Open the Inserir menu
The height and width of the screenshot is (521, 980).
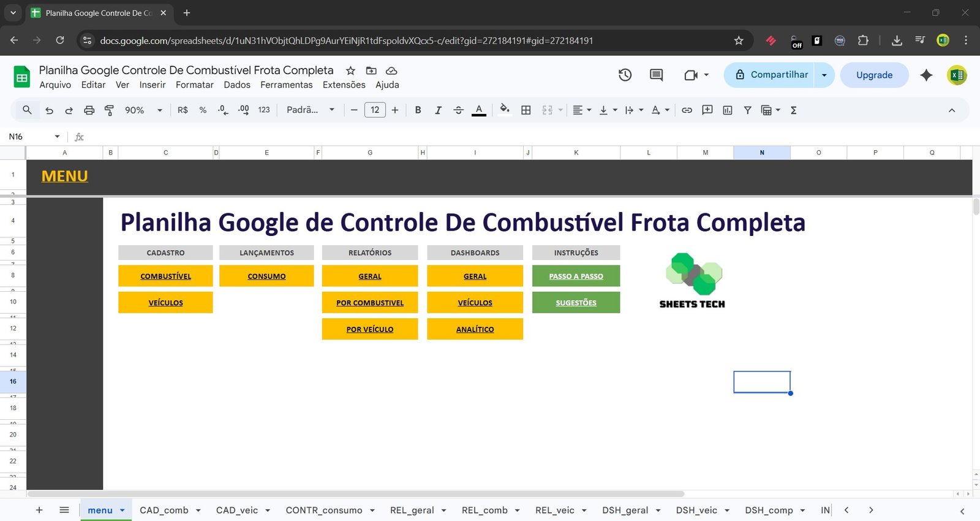(153, 85)
